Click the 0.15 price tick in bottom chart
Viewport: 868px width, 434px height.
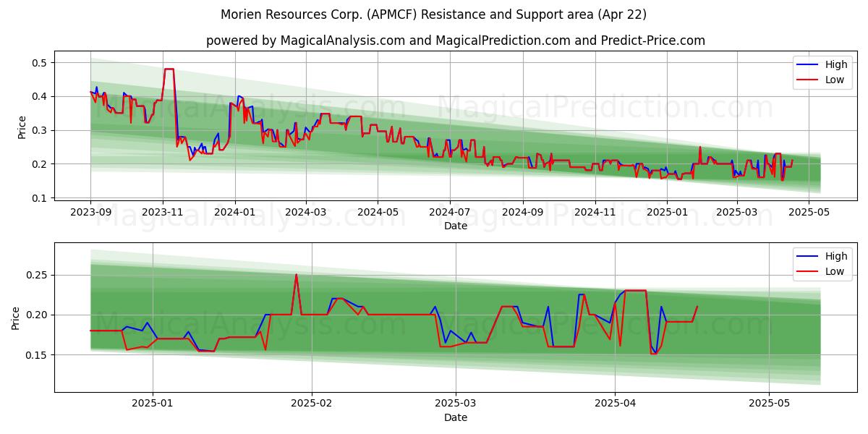tap(37, 355)
